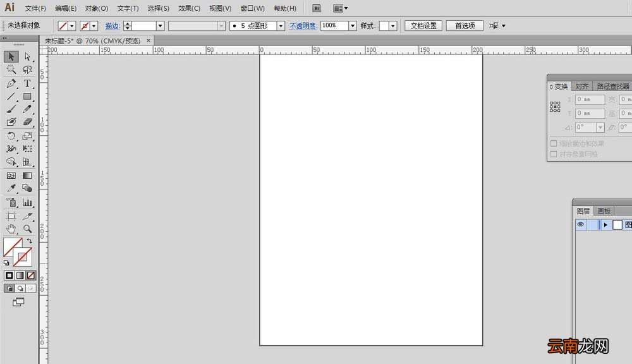Select the Paintbrush tool
Screen dimensions: 632x364
click(11, 109)
